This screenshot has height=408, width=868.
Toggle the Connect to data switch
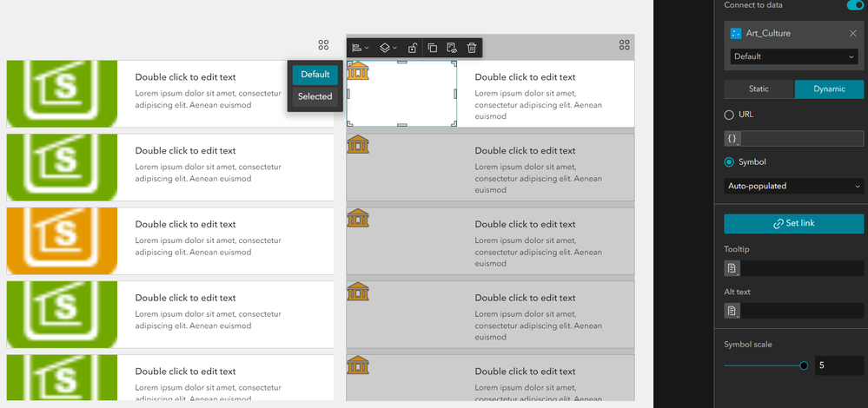tap(855, 5)
